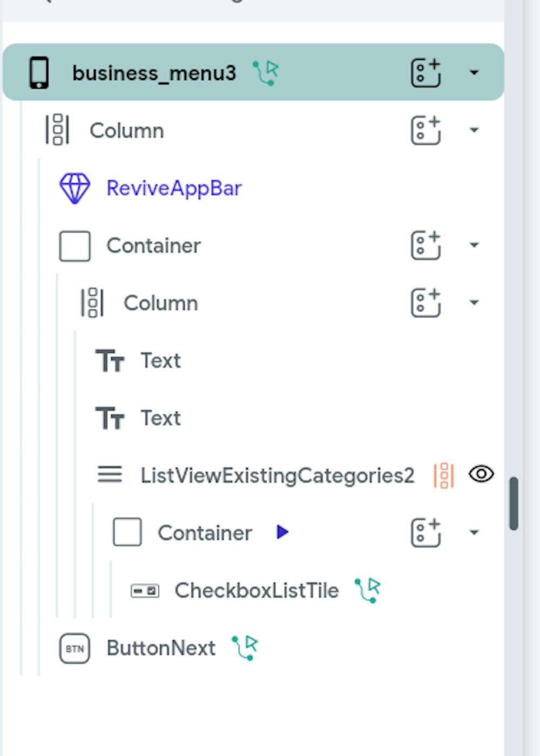
Task: Select the ButtonNext widget in tree
Action: pyautogui.click(x=160, y=647)
